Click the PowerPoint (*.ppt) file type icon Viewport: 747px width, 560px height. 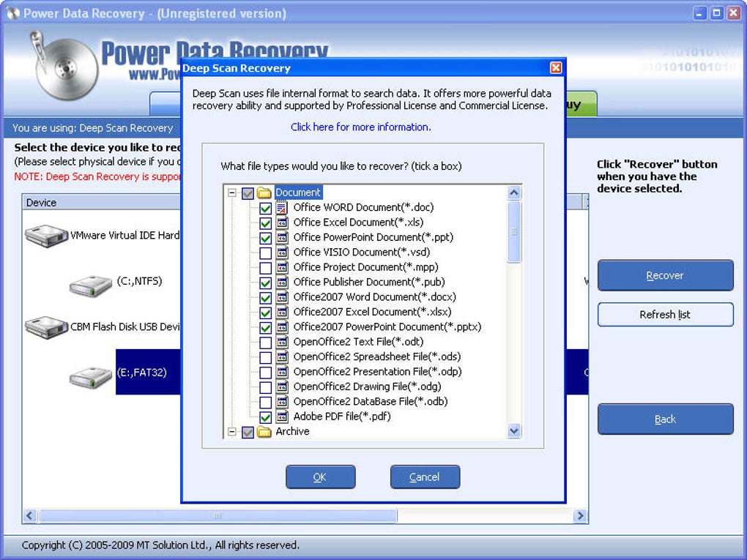282,237
